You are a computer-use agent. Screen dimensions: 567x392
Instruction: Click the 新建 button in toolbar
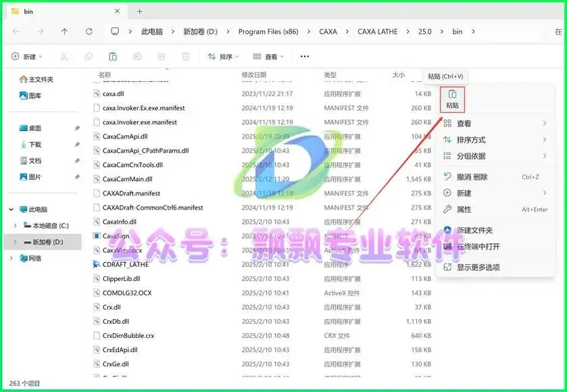27,56
